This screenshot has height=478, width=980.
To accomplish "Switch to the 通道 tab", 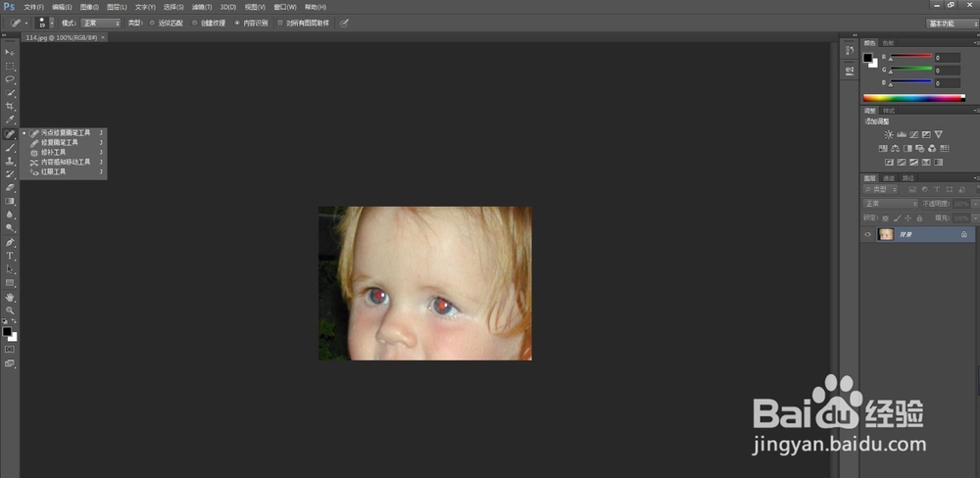I will [888, 178].
